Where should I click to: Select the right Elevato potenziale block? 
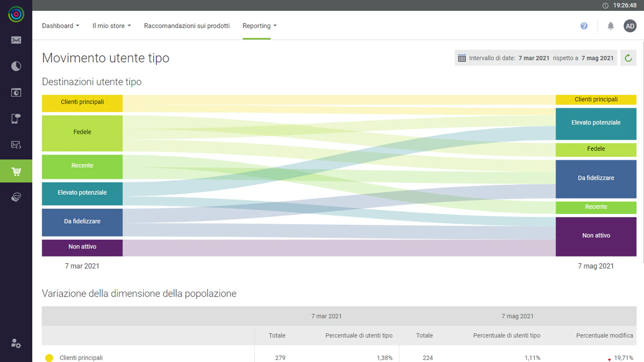(x=596, y=124)
